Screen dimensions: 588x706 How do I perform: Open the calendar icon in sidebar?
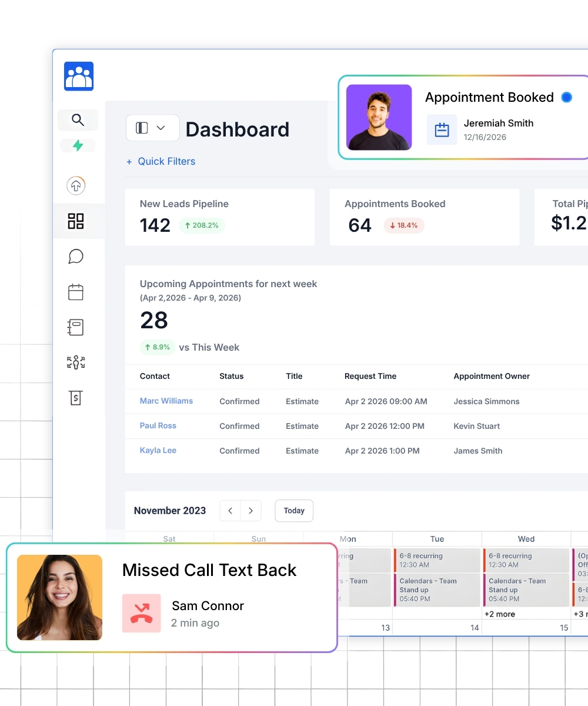76,292
